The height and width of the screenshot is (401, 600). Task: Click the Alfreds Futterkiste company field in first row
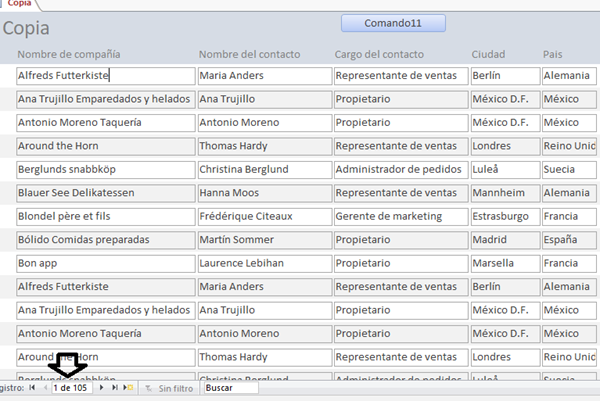[106, 75]
